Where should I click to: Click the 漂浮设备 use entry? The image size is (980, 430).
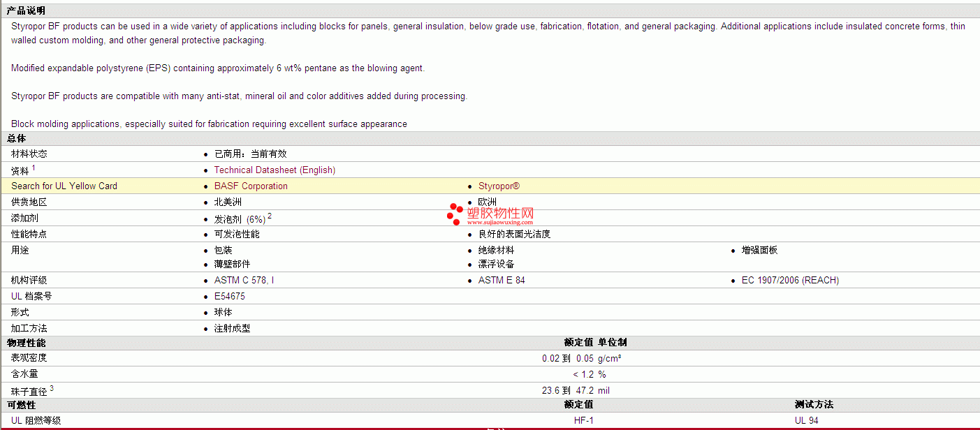[x=497, y=264]
